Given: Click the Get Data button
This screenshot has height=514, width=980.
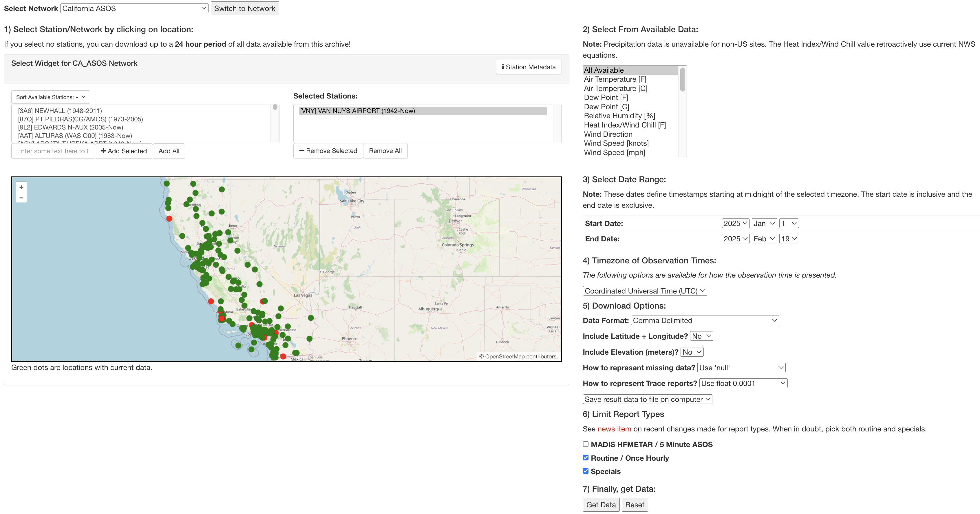Looking at the screenshot, I should (x=601, y=505).
